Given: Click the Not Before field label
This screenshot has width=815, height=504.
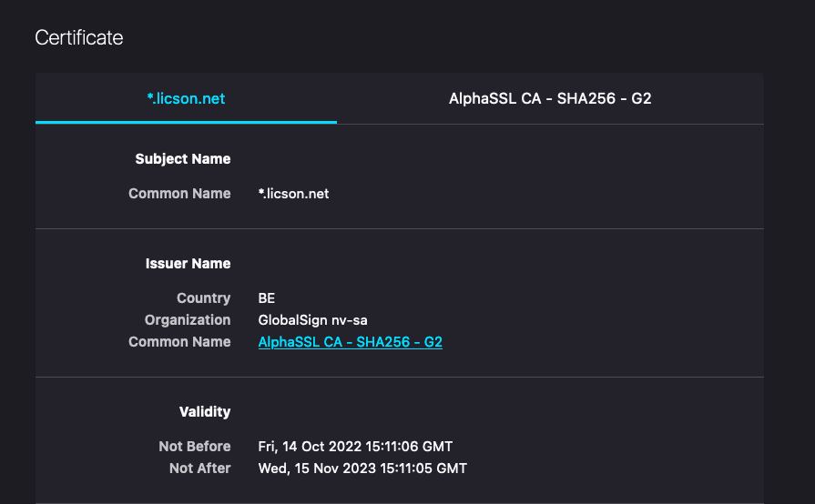Looking at the screenshot, I should [194, 447].
